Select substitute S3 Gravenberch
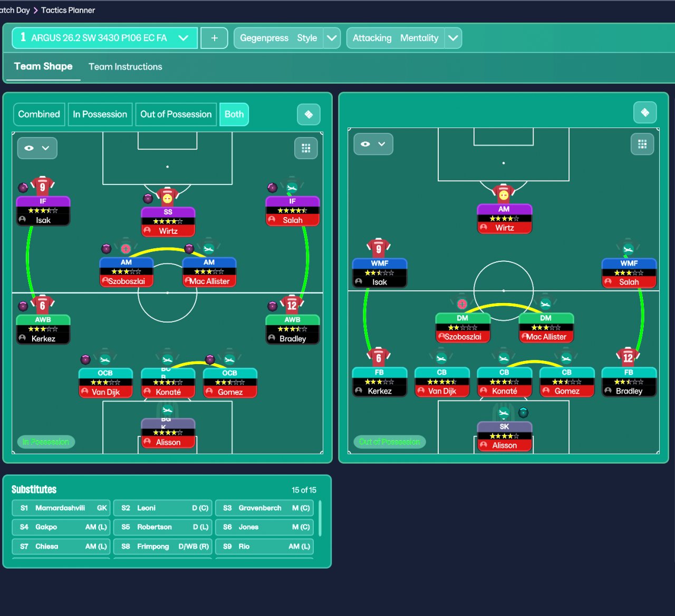Viewport: 675px width, 616px height. pos(265,508)
